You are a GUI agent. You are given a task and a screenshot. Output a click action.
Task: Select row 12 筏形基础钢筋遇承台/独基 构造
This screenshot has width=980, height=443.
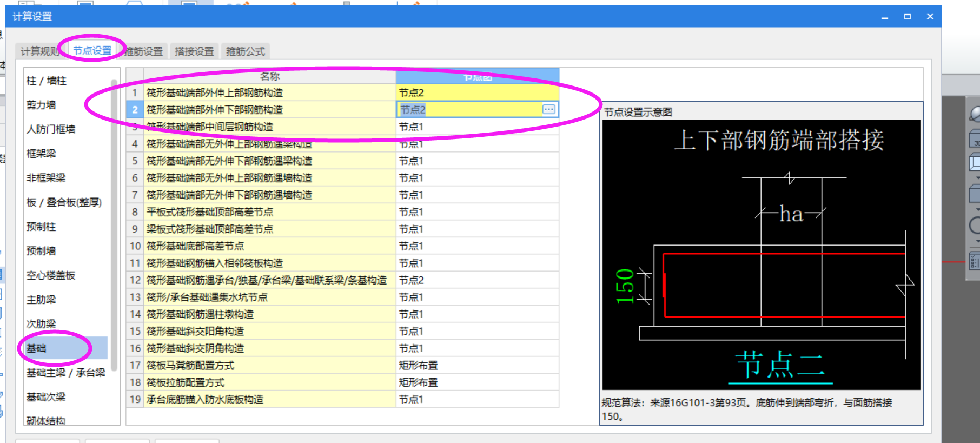(x=269, y=280)
